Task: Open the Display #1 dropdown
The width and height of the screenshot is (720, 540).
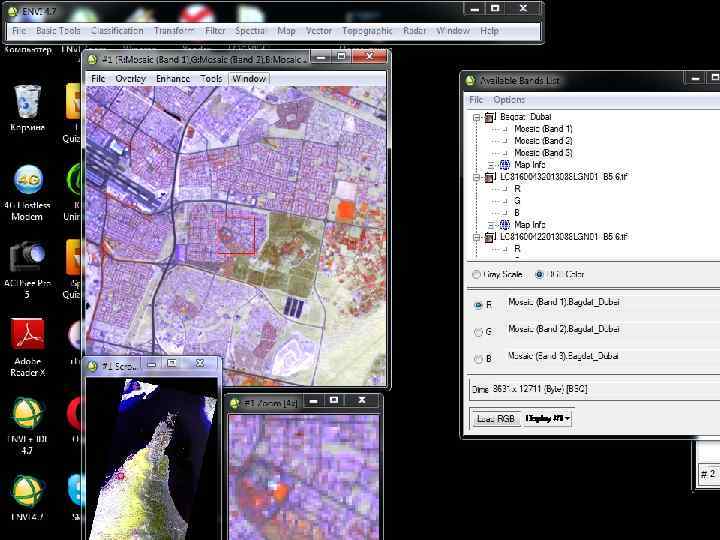Action: click(x=547, y=418)
